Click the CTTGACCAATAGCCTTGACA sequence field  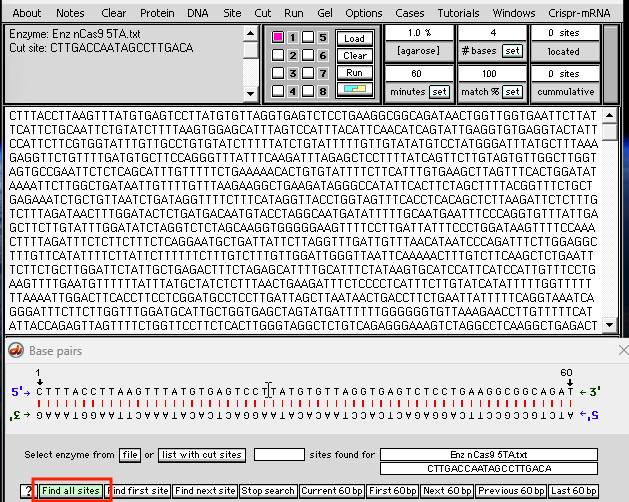489,468
